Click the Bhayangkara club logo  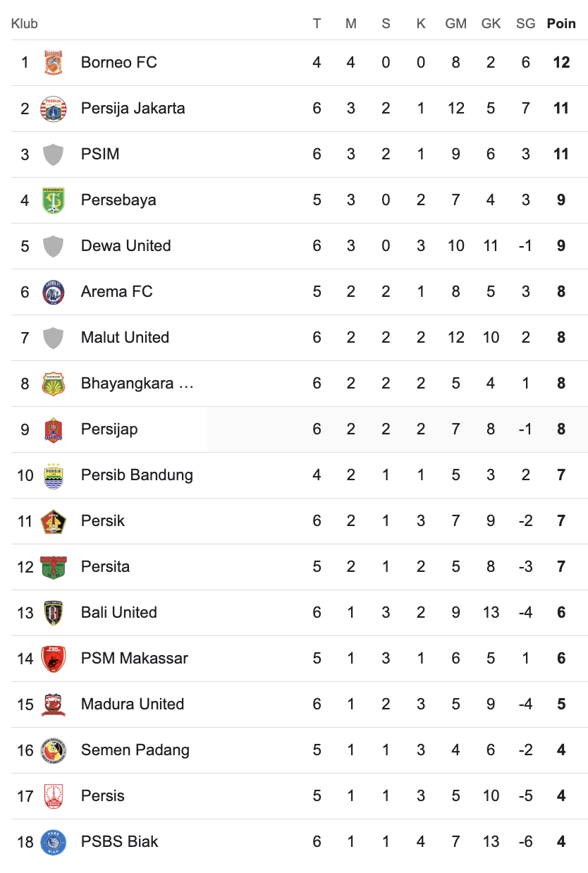pos(54,384)
